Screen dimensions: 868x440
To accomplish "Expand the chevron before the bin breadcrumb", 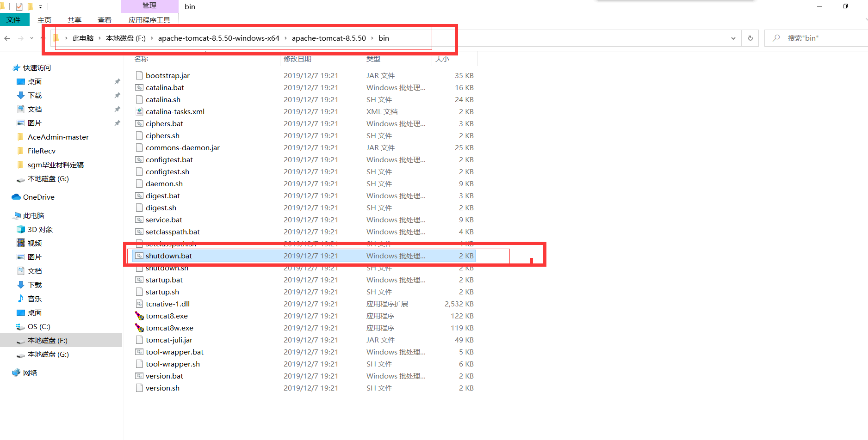I will click(372, 38).
